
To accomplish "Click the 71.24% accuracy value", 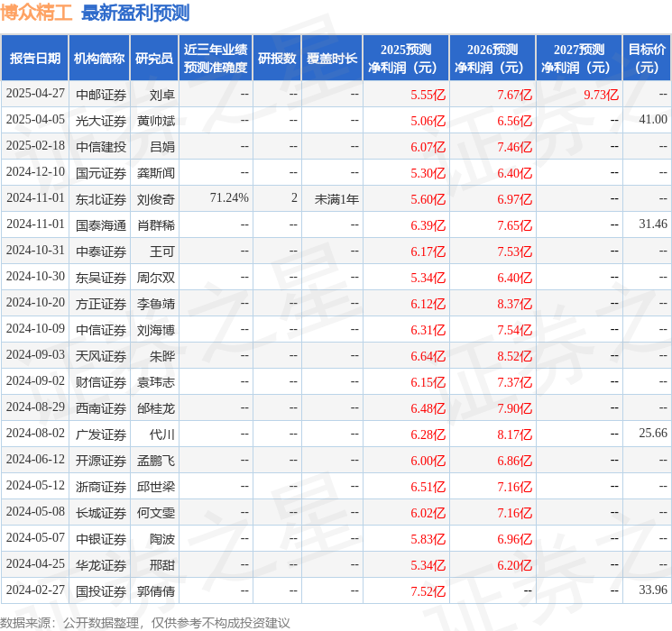I will (x=229, y=198).
